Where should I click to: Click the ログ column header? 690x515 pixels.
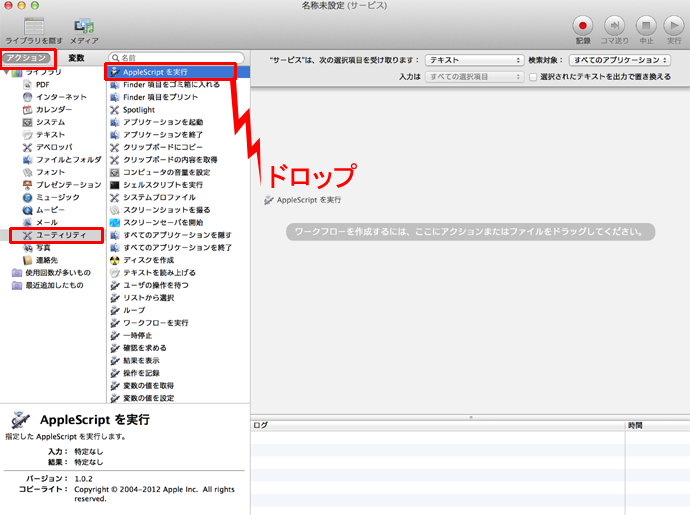(438, 425)
